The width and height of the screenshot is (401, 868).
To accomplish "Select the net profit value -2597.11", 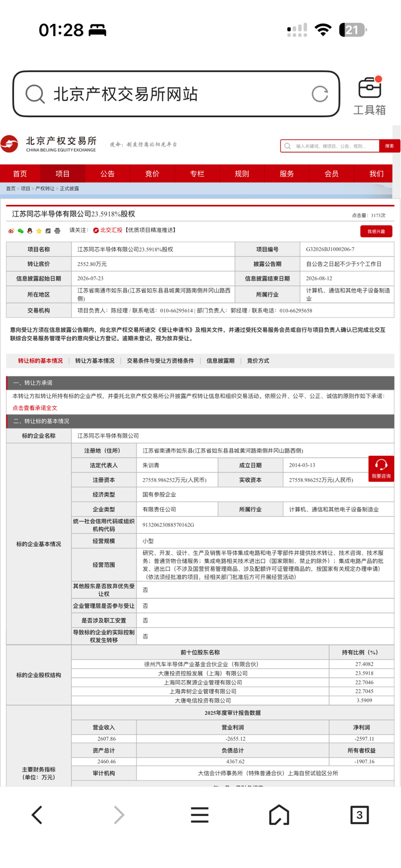I will pos(364,739).
